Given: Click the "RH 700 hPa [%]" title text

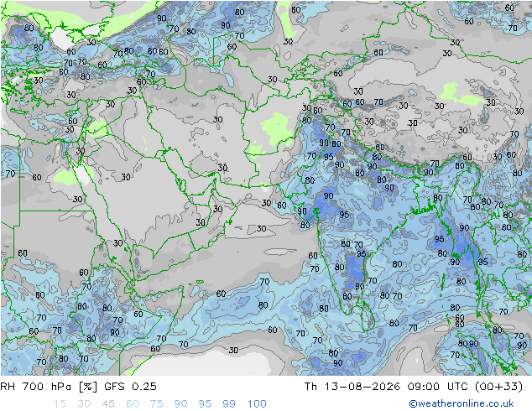Looking at the screenshot, I should point(49,387).
